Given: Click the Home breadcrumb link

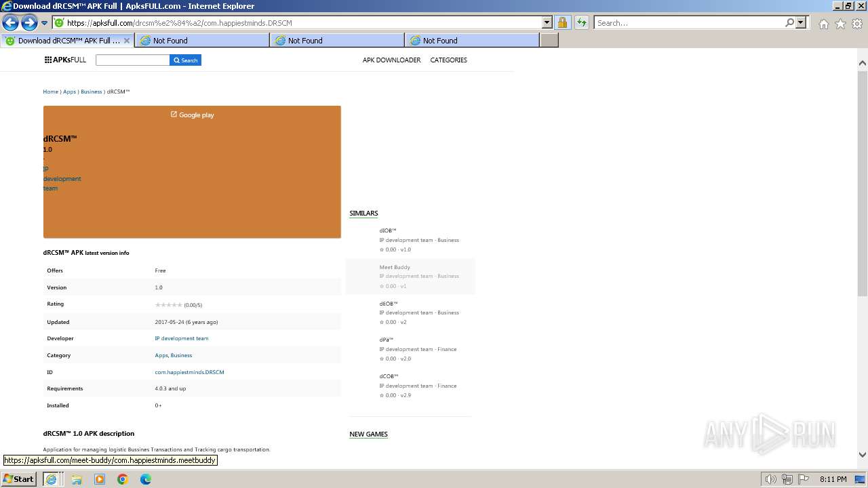Looking at the screenshot, I should [x=50, y=91].
